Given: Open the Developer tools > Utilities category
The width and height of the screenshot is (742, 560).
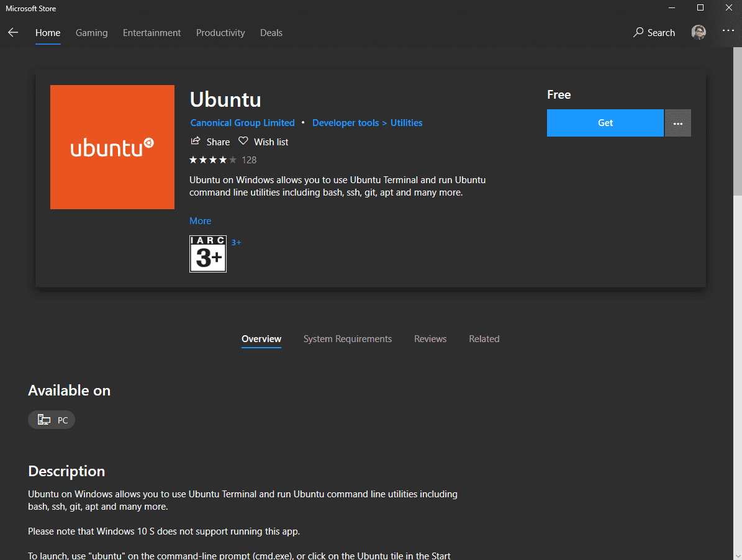Looking at the screenshot, I should pyautogui.click(x=367, y=122).
